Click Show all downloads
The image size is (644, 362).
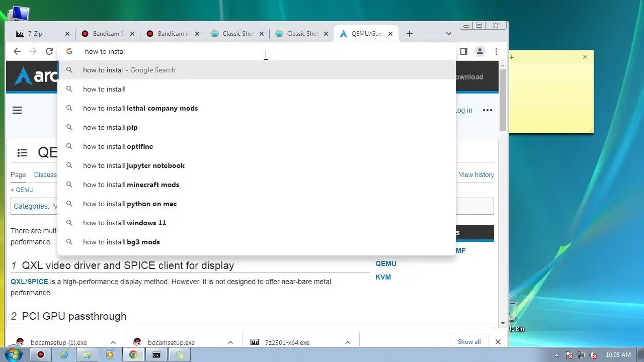(x=469, y=342)
